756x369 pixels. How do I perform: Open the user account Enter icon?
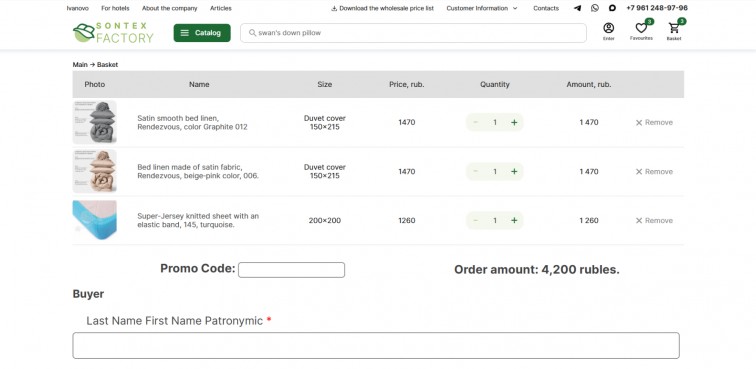(608, 31)
